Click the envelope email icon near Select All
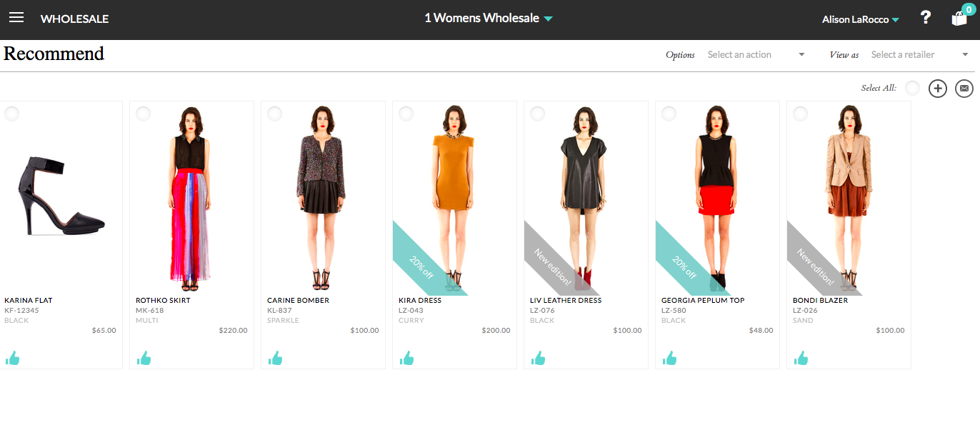 pos(964,89)
